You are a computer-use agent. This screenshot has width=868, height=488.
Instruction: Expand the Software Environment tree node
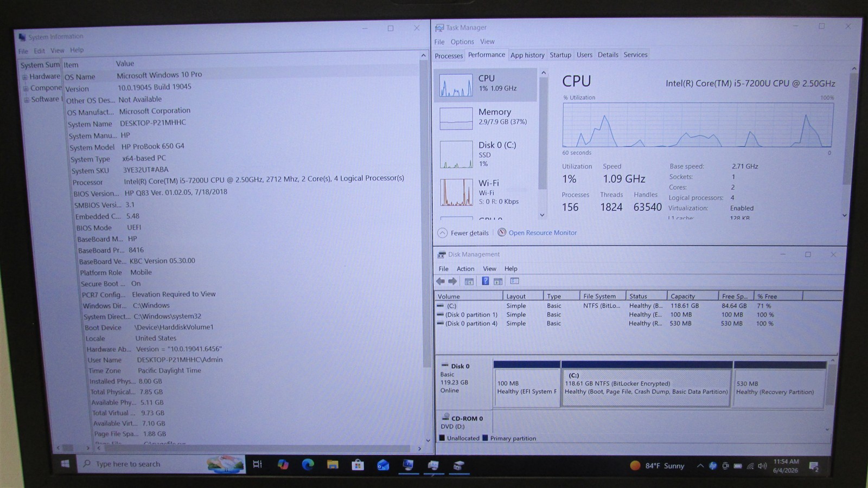(26, 100)
